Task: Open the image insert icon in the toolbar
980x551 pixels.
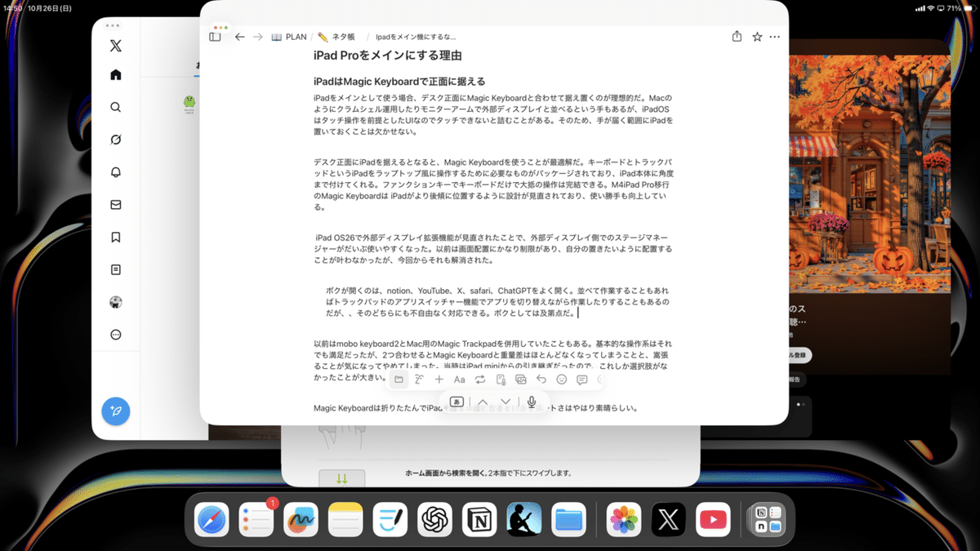Action: point(521,380)
